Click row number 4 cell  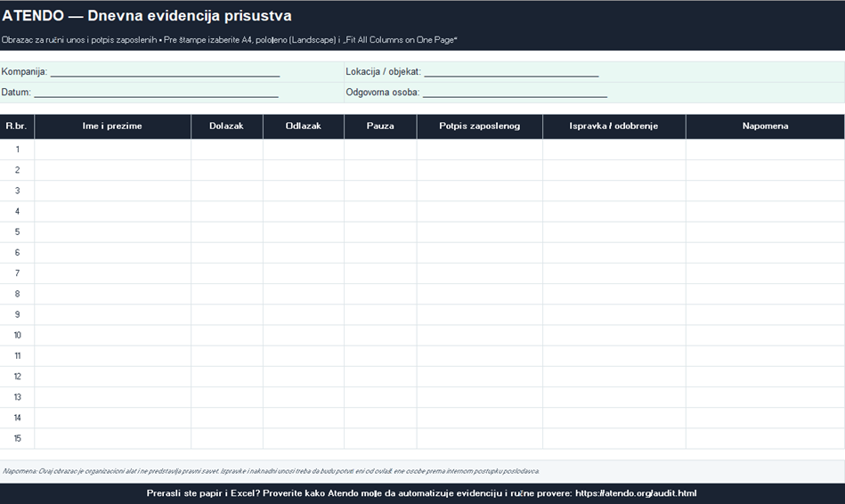point(17,211)
